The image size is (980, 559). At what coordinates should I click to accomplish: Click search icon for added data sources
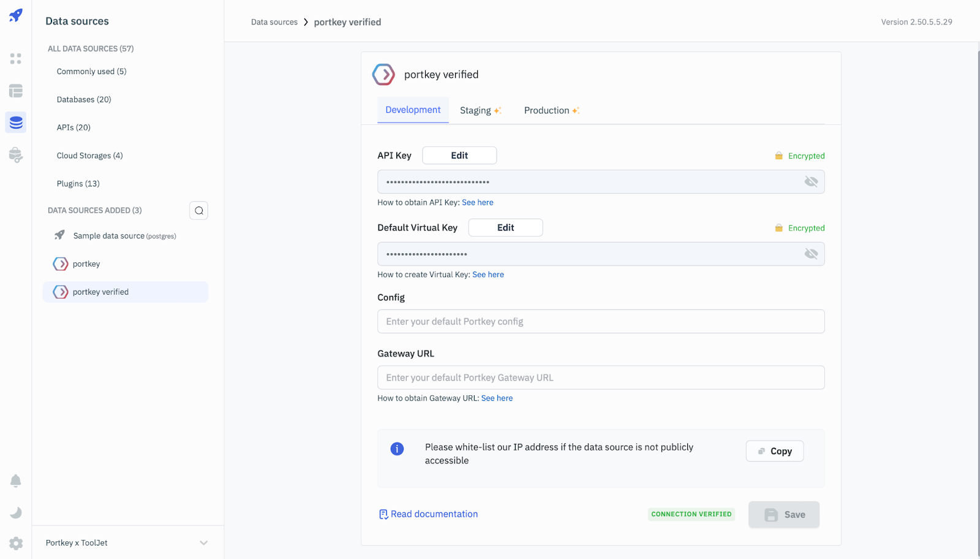[199, 211]
